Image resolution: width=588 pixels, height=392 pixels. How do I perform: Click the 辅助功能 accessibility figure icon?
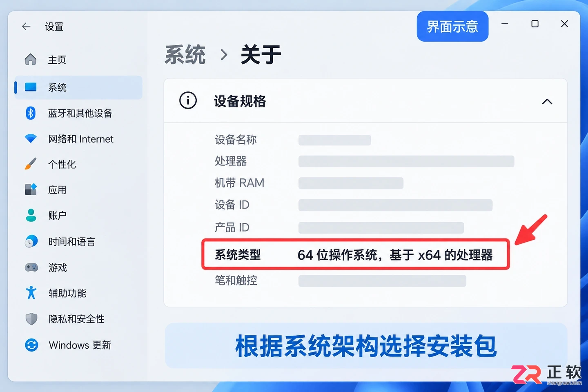pos(31,293)
